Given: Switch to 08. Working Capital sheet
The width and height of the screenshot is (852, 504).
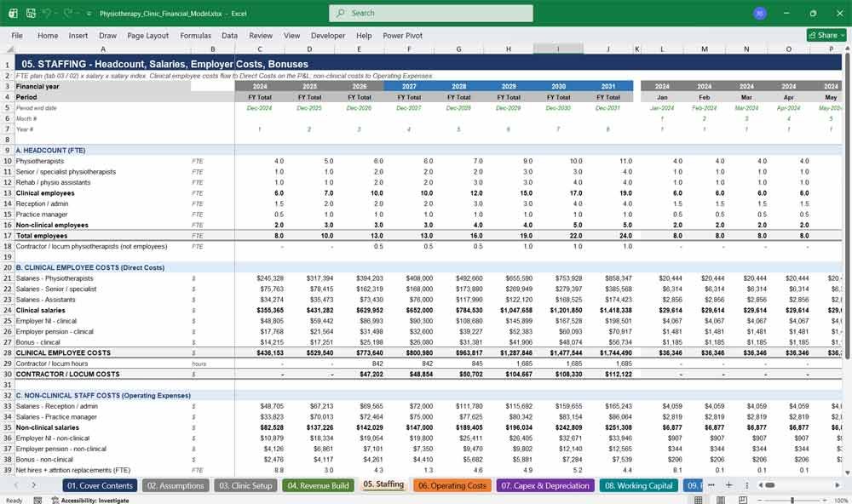Looking at the screenshot, I should tap(639, 485).
